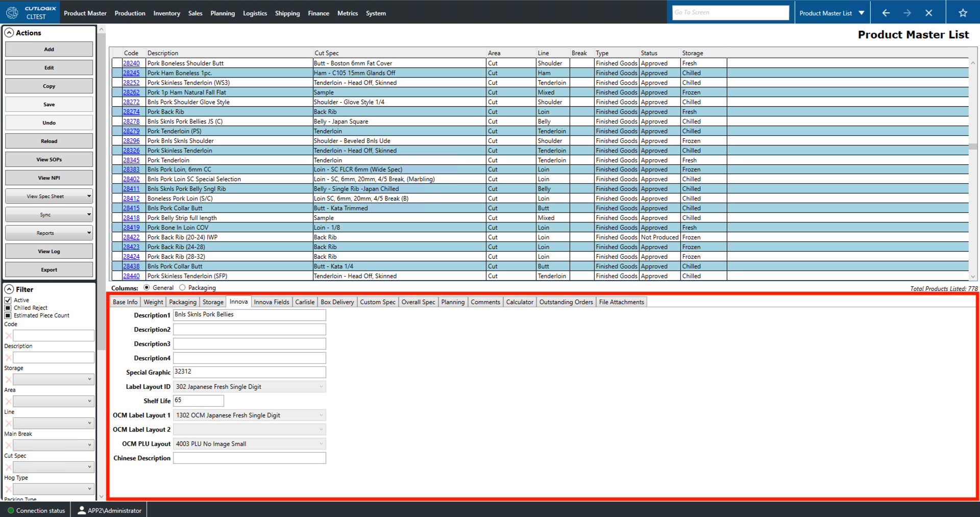Clear the Code filter using the red X icon

tap(8, 335)
